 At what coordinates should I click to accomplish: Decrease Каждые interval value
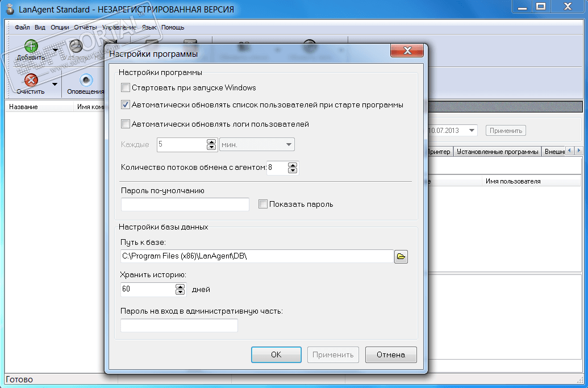(211, 147)
